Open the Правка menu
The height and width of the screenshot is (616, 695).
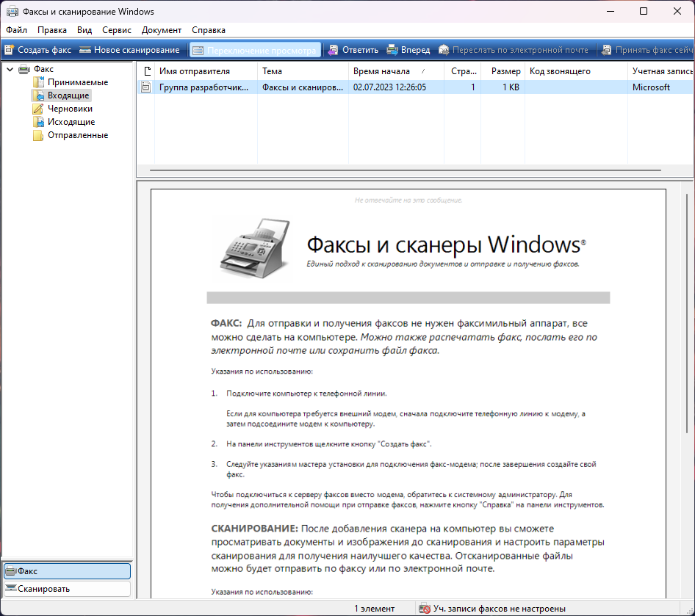[52, 30]
